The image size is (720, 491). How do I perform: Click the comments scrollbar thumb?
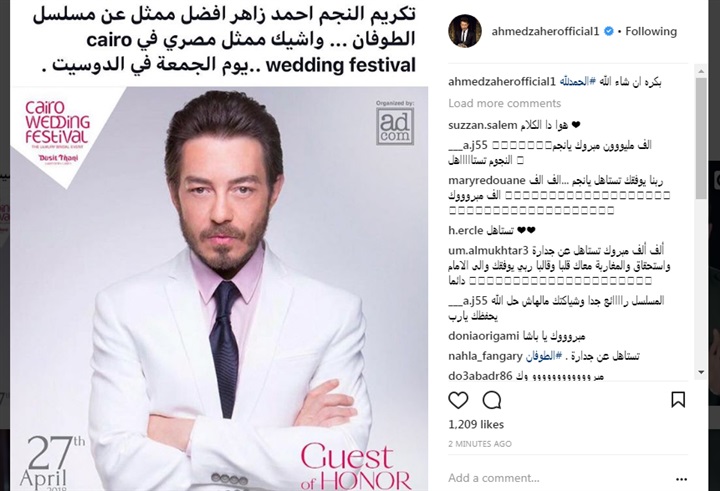tap(701, 138)
